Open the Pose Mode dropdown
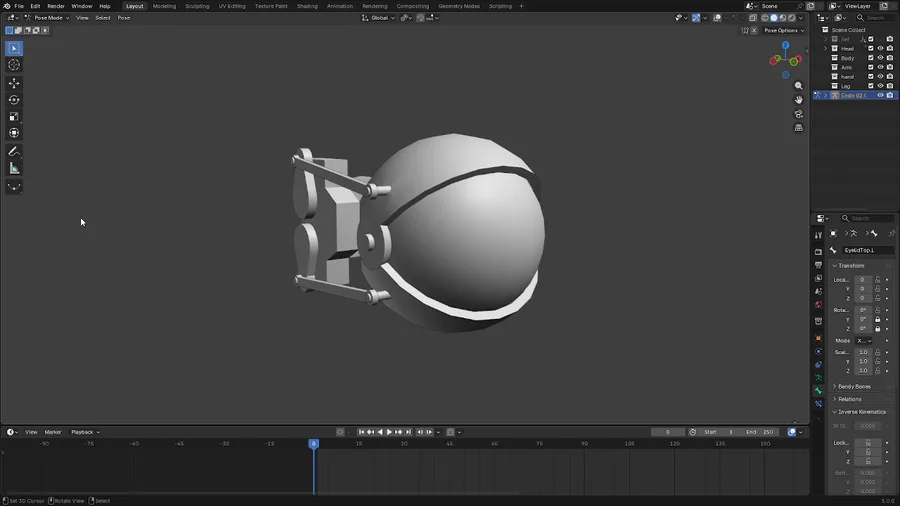Screen dimensions: 900x506 coord(47,18)
